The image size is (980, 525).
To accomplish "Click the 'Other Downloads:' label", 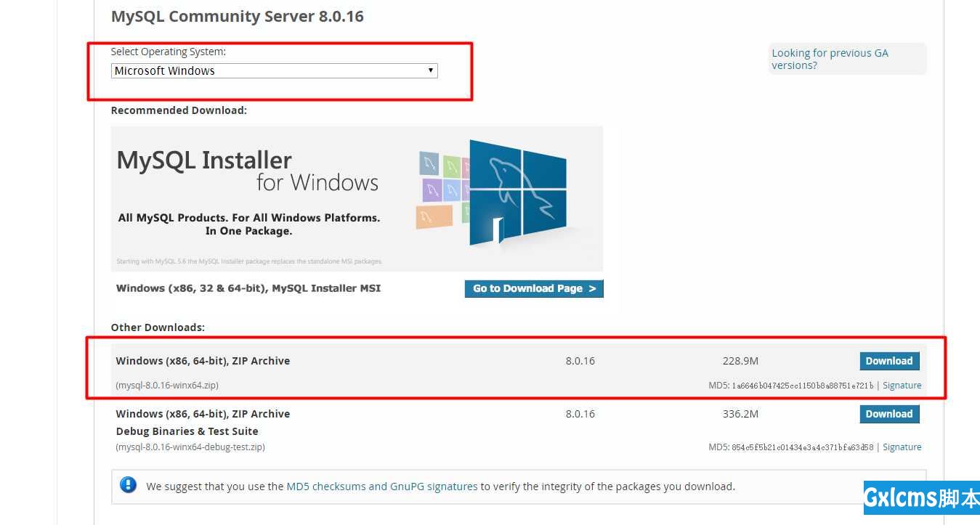I will (158, 327).
